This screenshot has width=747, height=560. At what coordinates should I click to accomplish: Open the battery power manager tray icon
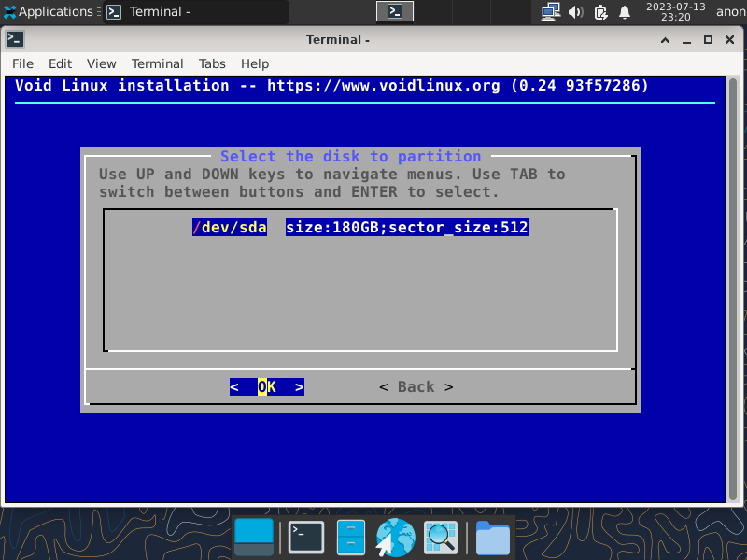[600, 12]
